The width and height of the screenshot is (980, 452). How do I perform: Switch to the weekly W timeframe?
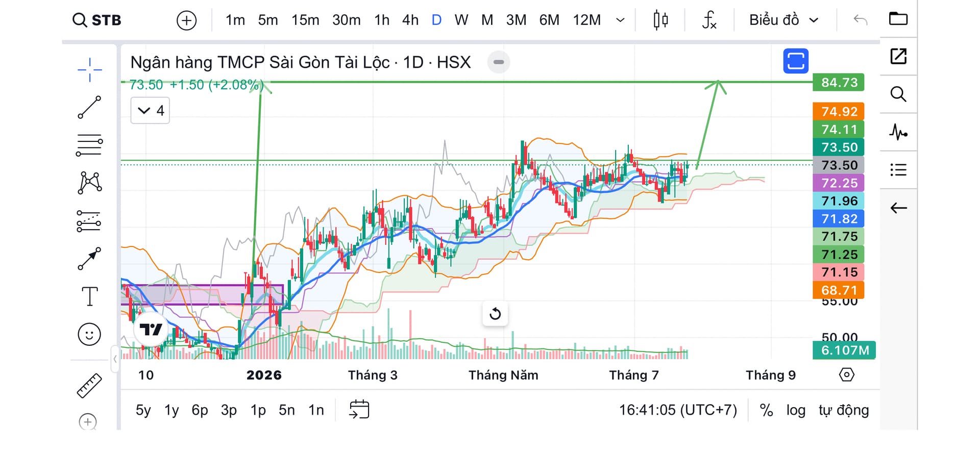click(x=461, y=20)
